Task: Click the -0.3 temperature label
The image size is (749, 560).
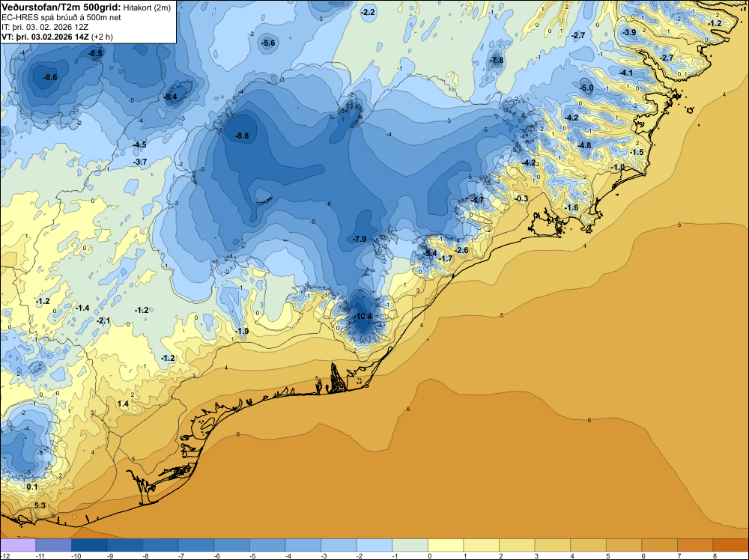Action: click(521, 198)
